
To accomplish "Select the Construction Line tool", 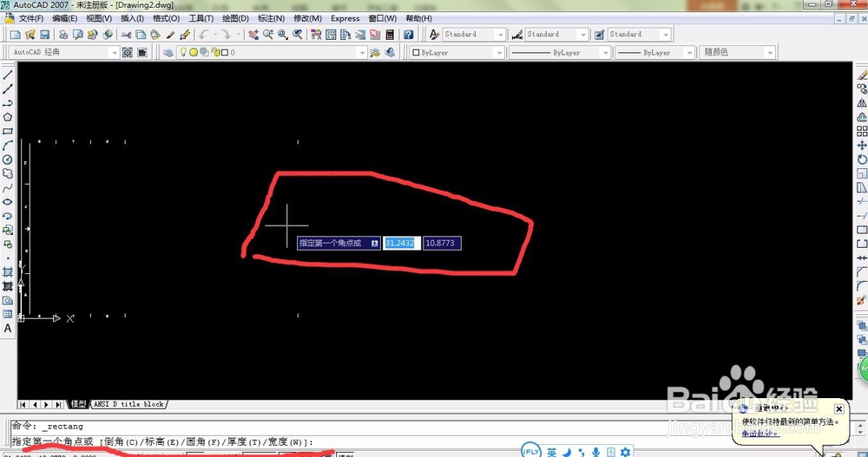I will click(8, 89).
